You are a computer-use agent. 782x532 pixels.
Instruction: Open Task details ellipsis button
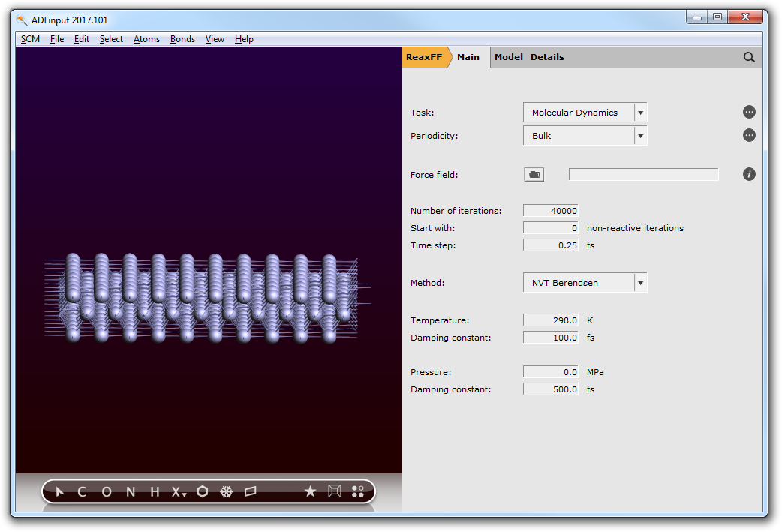click(x=749, y=113)
